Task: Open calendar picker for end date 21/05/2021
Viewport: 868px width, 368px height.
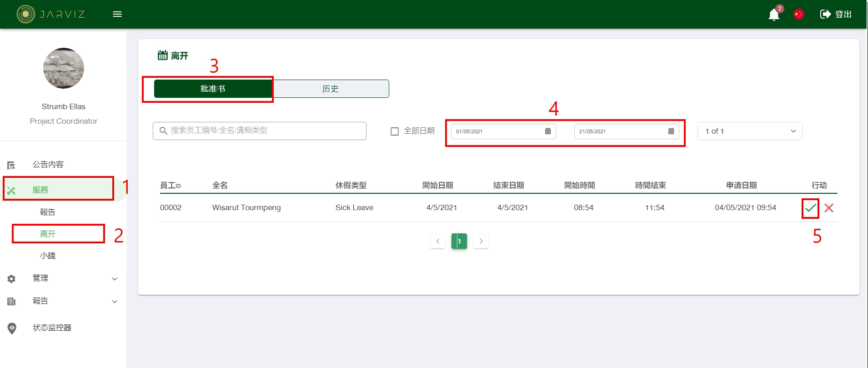Action: 671,131
